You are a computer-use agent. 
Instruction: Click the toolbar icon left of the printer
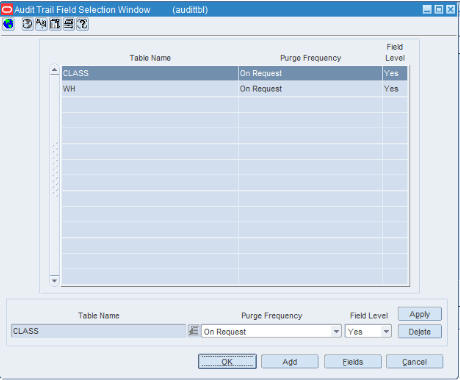tap(55, 24)
